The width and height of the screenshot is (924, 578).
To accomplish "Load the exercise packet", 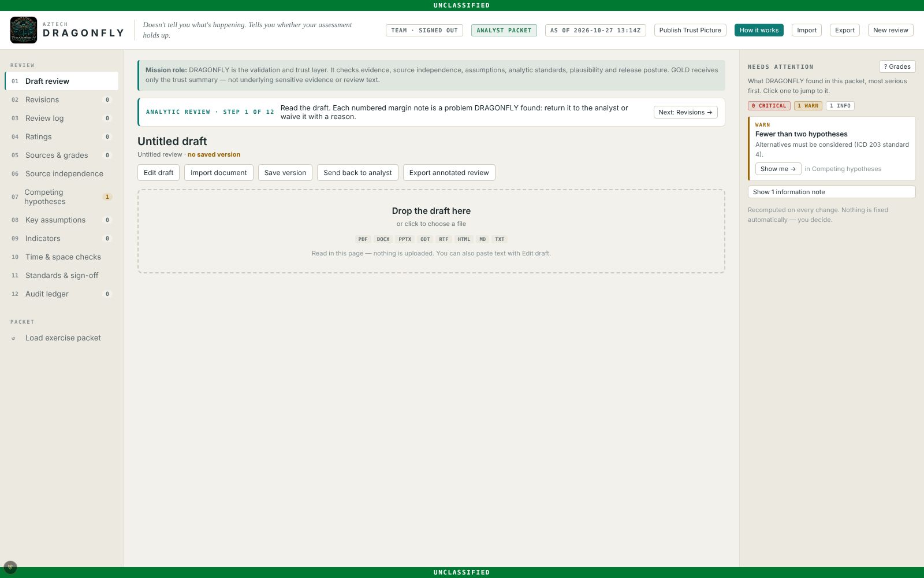I will click(x=62, y=338).
